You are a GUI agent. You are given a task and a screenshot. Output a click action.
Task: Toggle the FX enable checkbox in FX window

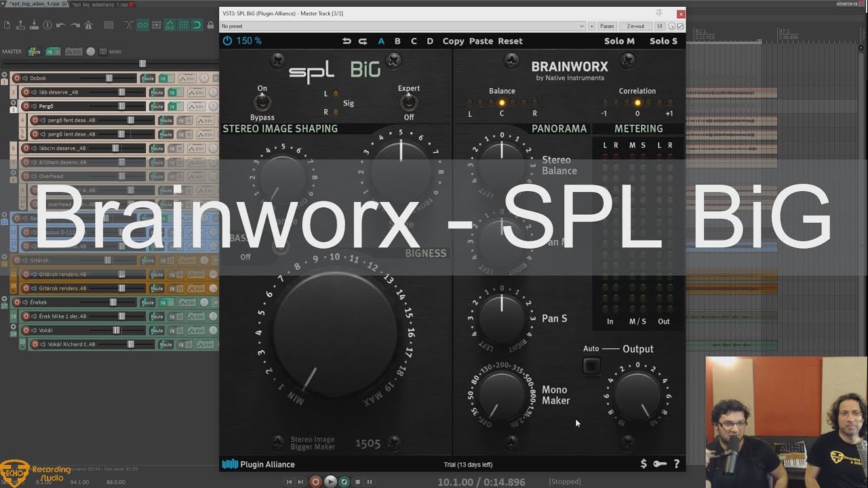coord(680,26)
